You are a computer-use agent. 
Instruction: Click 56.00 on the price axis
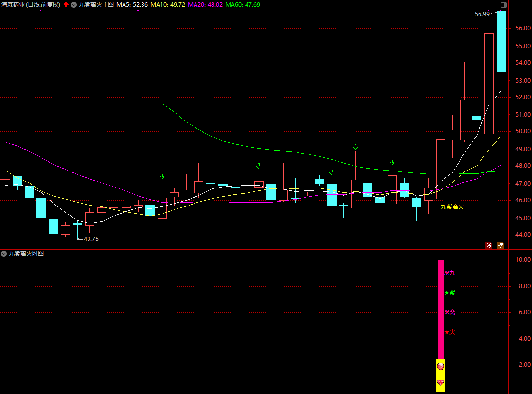523,28
